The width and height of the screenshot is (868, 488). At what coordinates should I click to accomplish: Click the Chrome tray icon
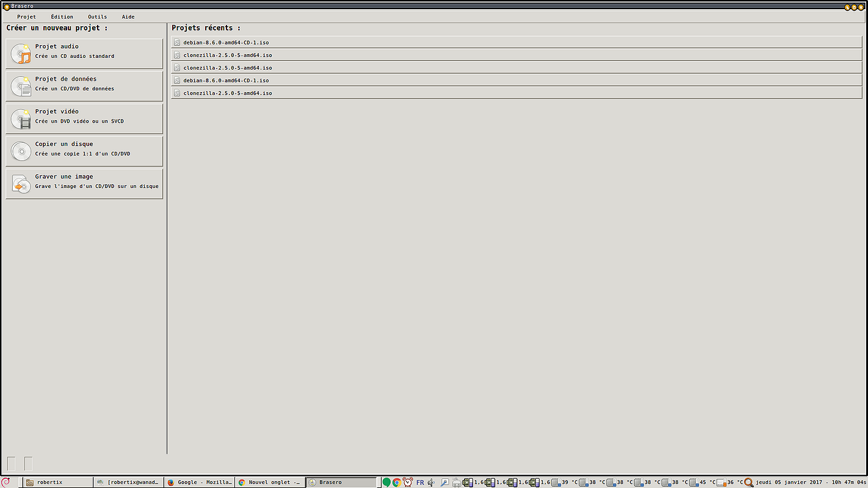(397, 483)
